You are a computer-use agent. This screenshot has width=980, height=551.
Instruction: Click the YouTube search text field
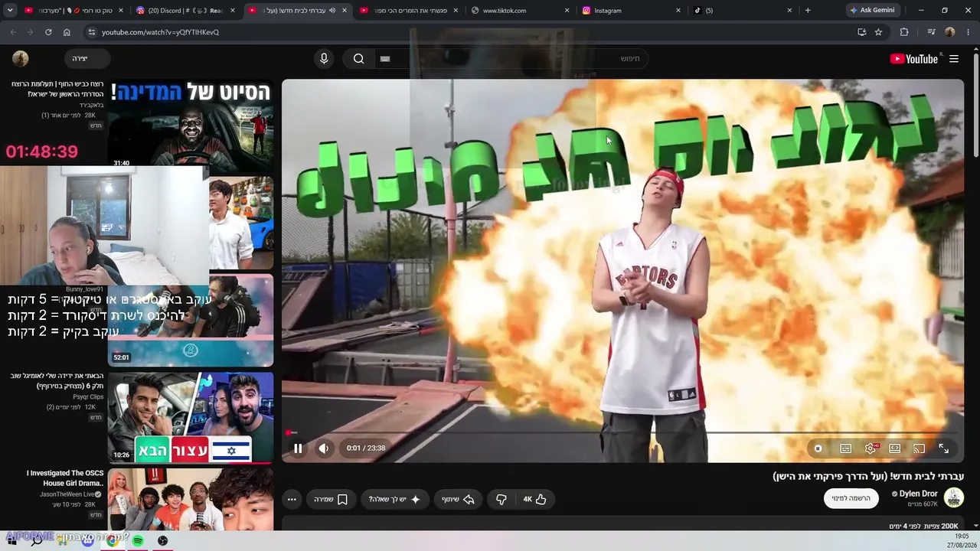point(513,58)
